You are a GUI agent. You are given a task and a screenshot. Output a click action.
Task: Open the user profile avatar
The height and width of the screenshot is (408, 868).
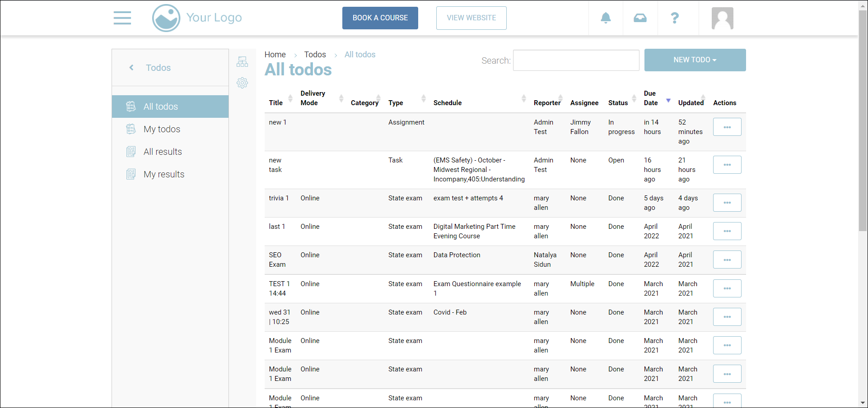(722, 19)
